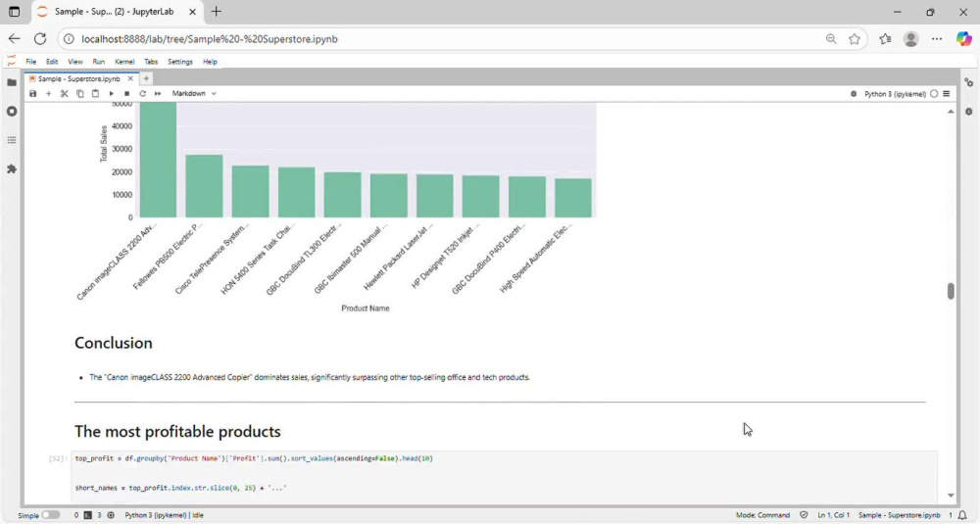980x524 pixels.
Task: Open the Tabs menu
Action: 151,62
